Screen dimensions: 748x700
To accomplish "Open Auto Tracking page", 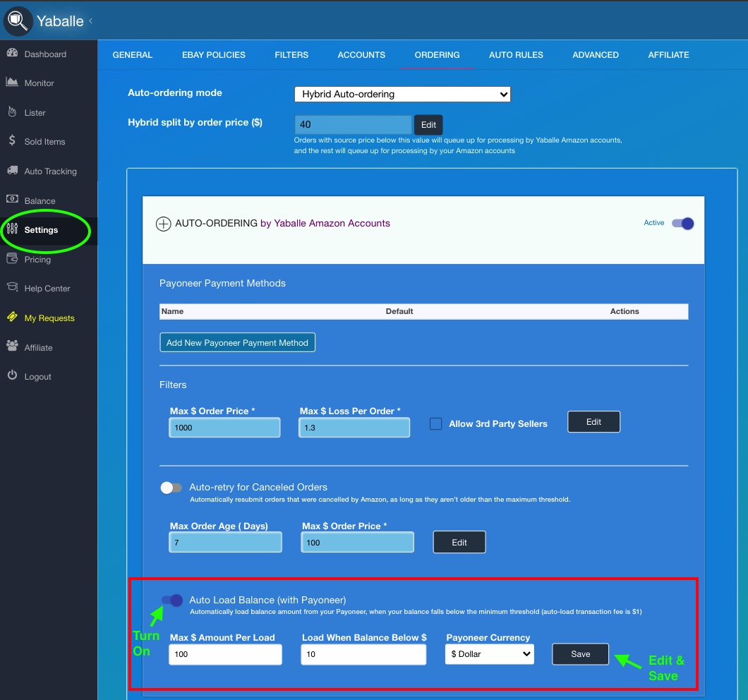I will [x=51, y=171].
